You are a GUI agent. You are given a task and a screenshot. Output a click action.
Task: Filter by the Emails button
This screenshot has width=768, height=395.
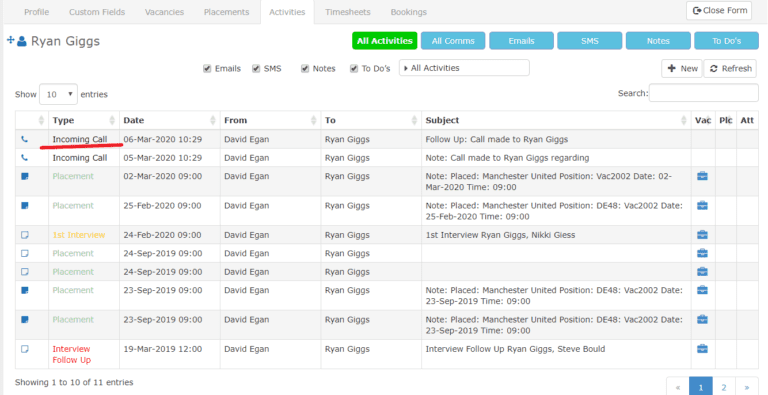click(521, 41)
